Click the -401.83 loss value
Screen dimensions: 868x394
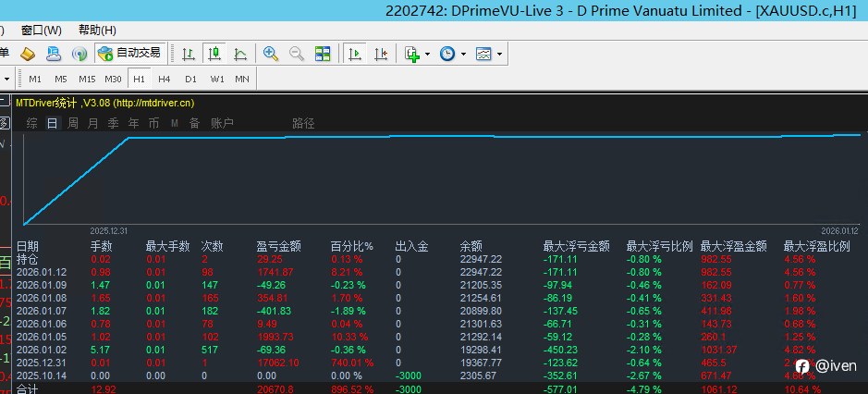tap(274, 311)
